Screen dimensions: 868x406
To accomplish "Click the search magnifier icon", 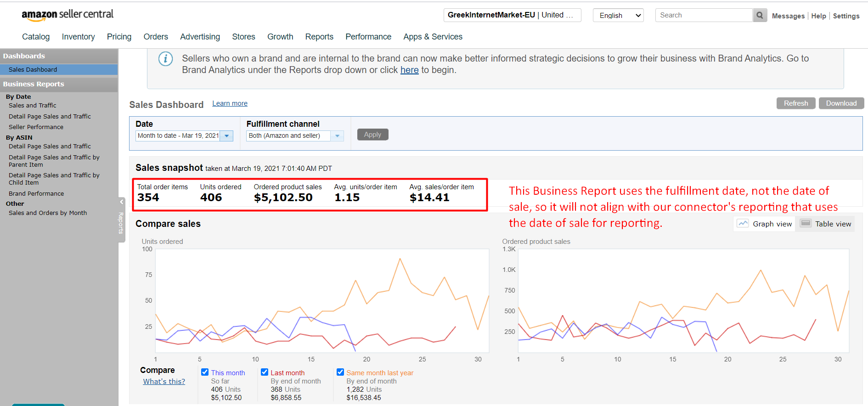I will [x=760, y=15].
